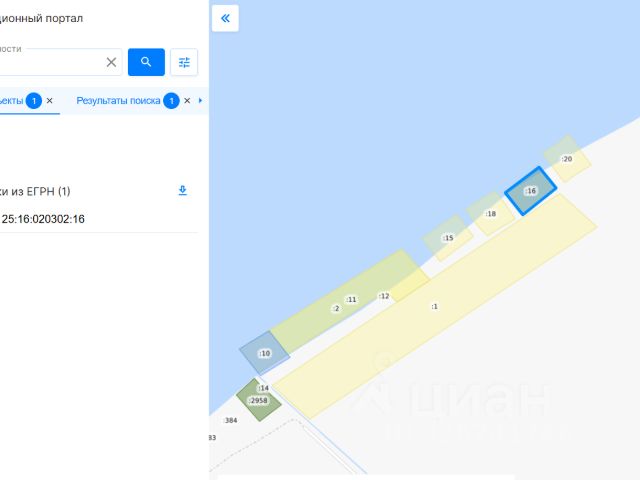Image resolution: width=640 pixels, height=480 pixels.
Task: Open search filter settings sliders icon
Action: tap(184, 62)
